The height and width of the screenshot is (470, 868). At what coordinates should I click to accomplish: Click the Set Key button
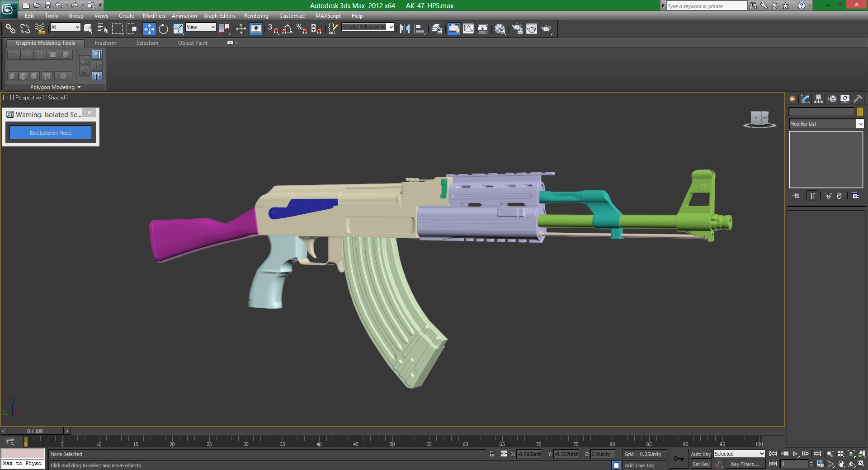(x=701, y=464)
